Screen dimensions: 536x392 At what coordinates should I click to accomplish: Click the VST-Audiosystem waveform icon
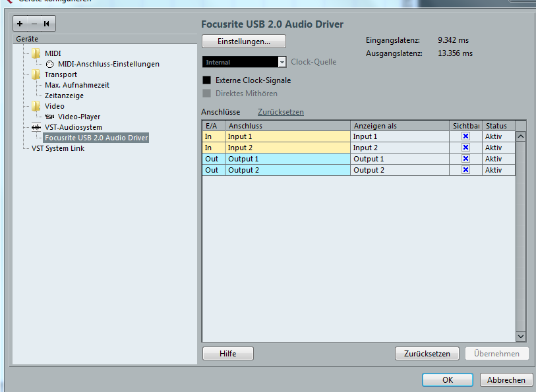pos(36,127)
